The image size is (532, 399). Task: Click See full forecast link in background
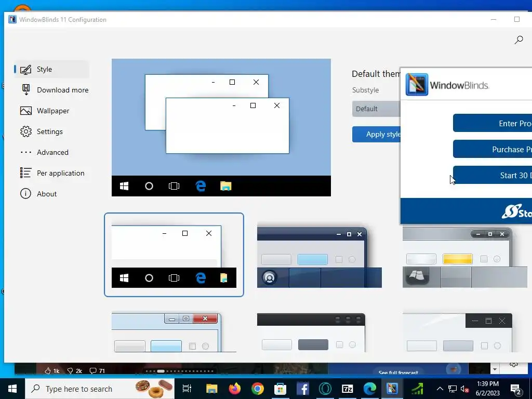[x=398, y=372]
